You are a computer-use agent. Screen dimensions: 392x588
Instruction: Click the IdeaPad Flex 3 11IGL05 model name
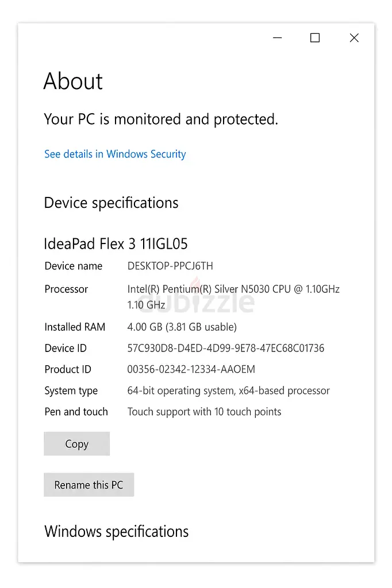(116, 243)
